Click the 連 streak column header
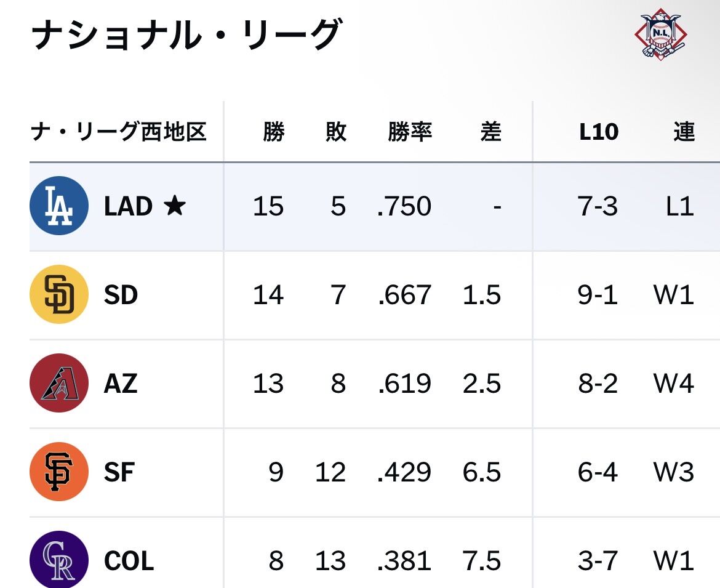 point(684,131)
